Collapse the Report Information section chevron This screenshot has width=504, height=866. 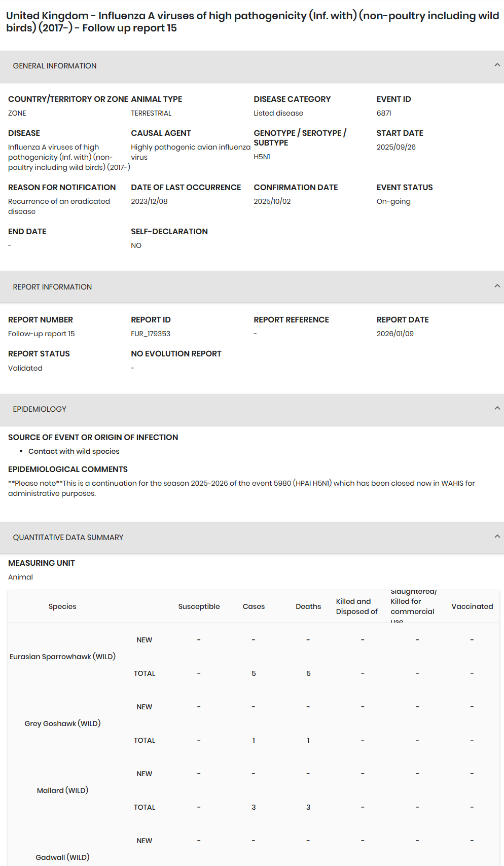(497, 286)
